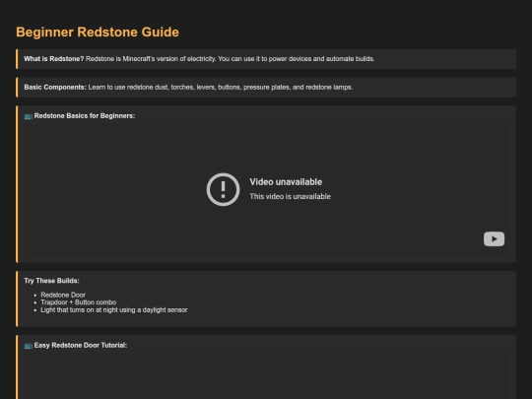Click 'Redstone Basics for Beginners:' heading
Image resolution: width=532 pixels, height=399 pixels.
click(x=85, y=116)
